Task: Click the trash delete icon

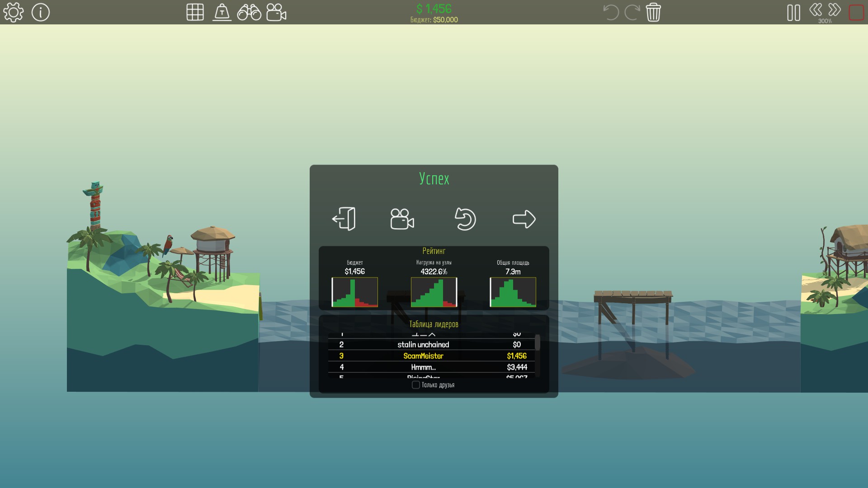Action: (x=653, y=12)
